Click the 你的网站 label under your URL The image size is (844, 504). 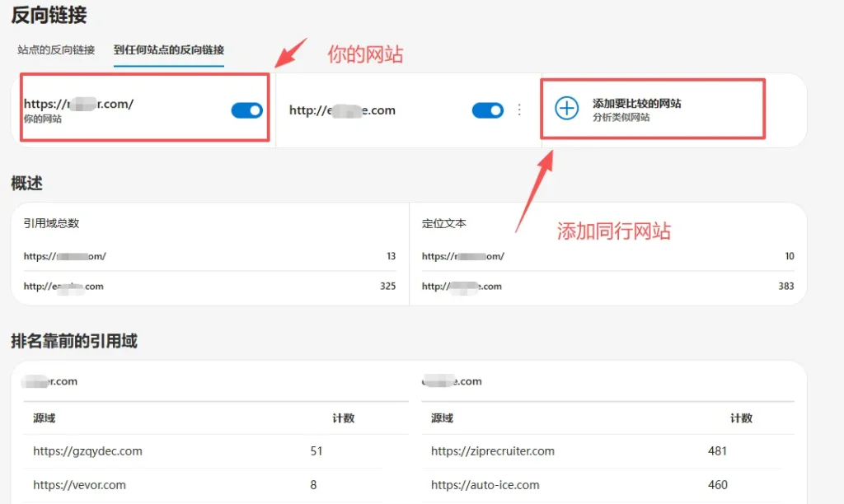click(x=43, y=119)
